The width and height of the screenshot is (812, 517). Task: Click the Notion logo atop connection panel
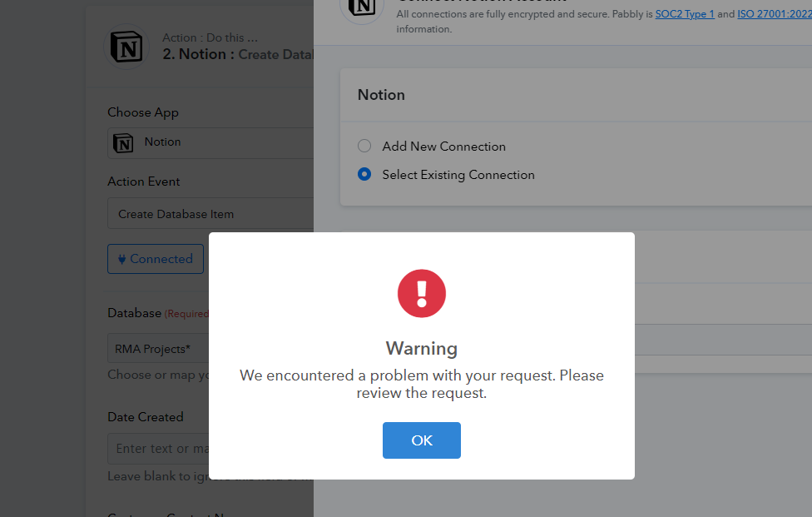click(x=361, y=7)
